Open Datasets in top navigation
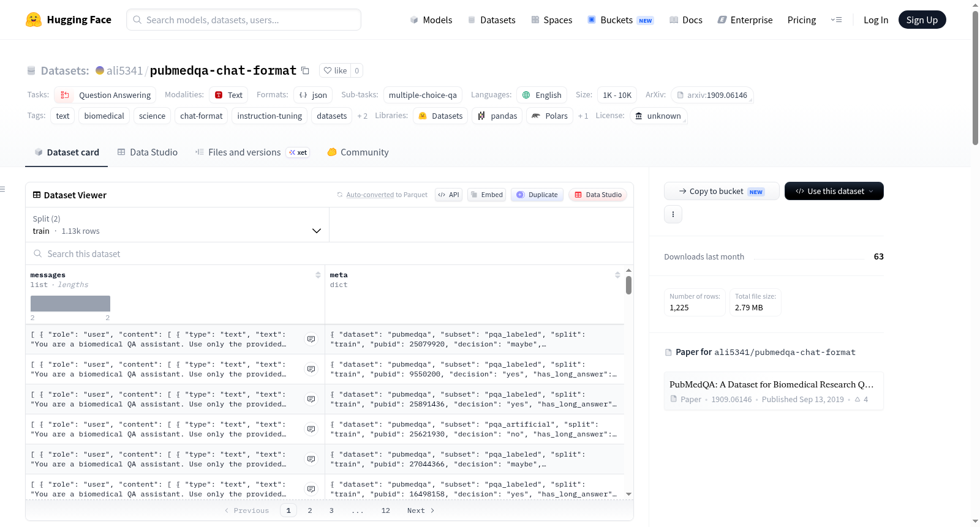This screenshot has height=527, width=980. tap(492, 20)
